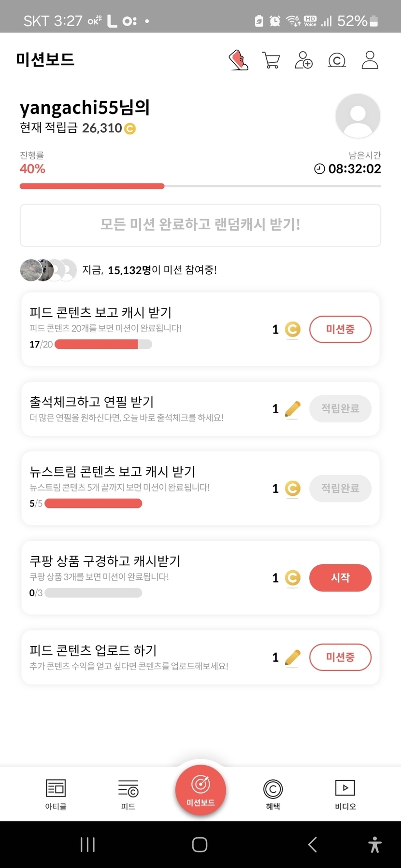Tap the center 미션보드 button
Screen dimensions: 401x868
click(x=200, y=790)
